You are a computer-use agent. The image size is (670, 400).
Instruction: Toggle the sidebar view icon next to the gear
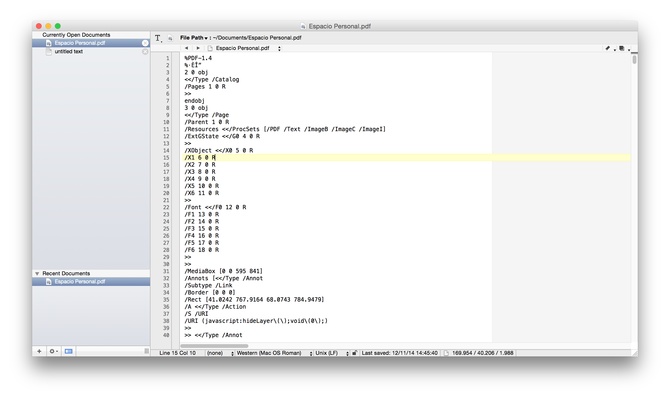click(x=68, y=351)
